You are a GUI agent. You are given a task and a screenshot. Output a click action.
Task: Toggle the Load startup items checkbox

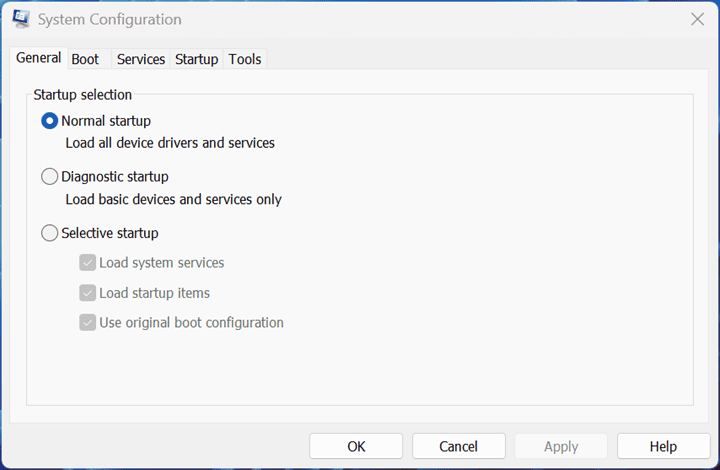[87, 293]
